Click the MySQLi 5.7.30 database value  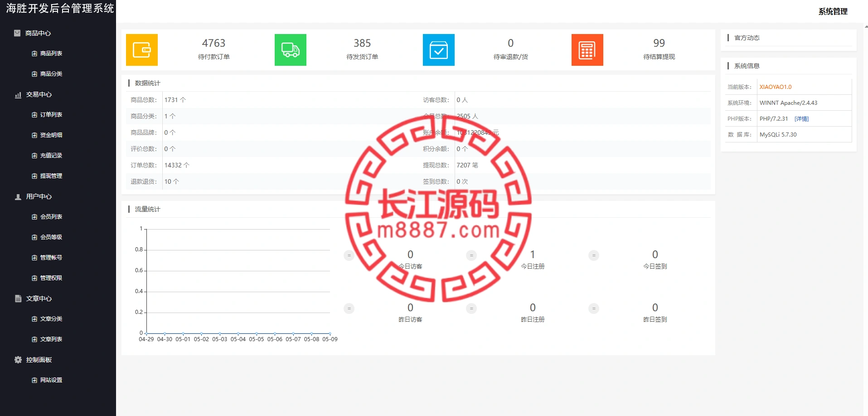(x=778, y=135)
